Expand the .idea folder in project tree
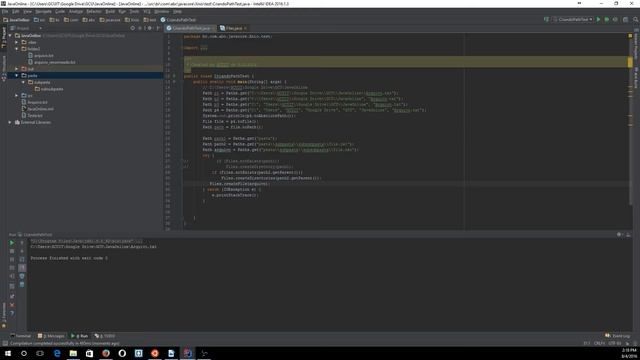Screen dimensions: 640x360 17,42
